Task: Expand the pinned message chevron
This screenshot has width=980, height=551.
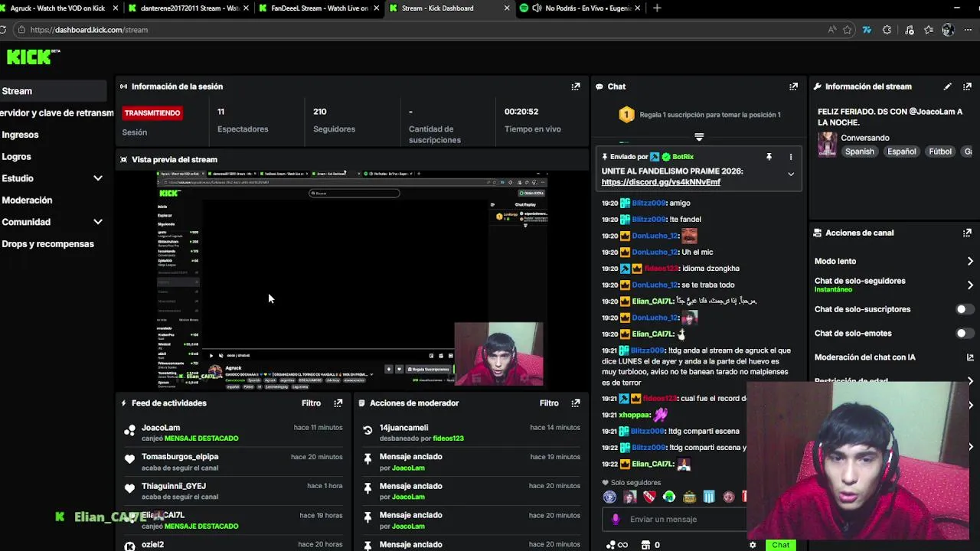Action: 791,174
